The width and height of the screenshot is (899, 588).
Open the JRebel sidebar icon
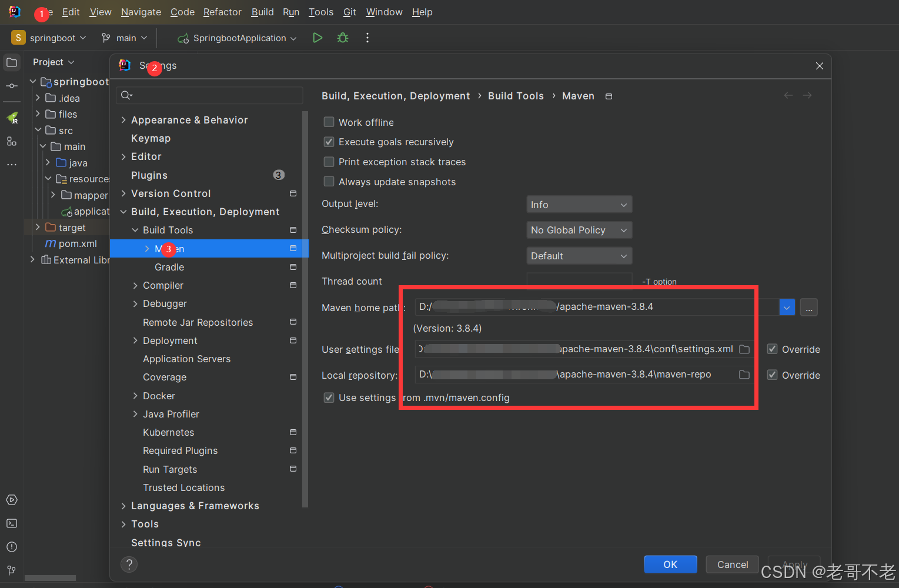(12, 118)
